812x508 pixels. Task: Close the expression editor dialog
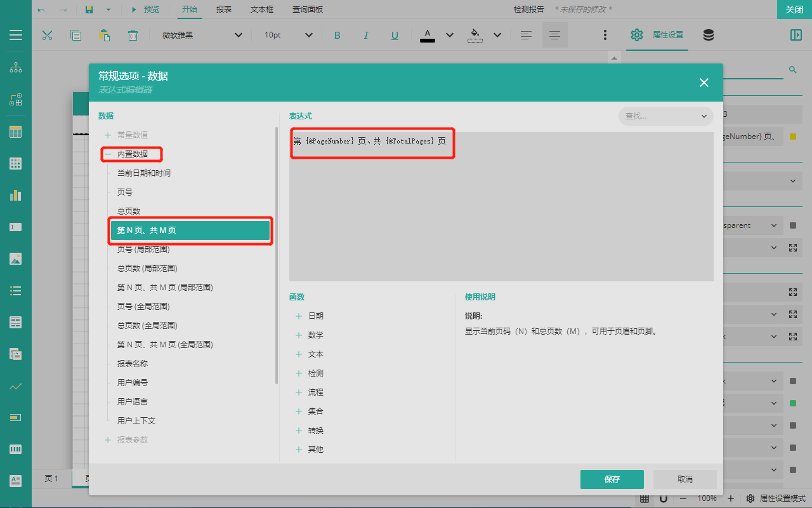coord(704,83)
